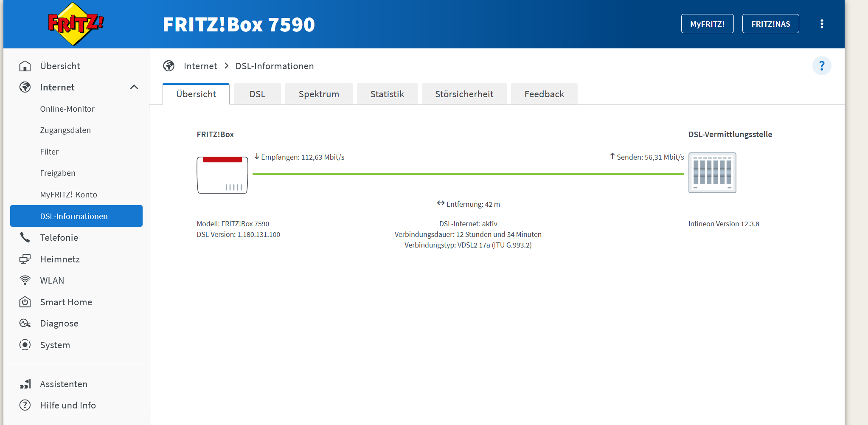This screenshot has width=868, height=425.
Task: Click the MyFRITZ! button
Action: pos(707,24)
